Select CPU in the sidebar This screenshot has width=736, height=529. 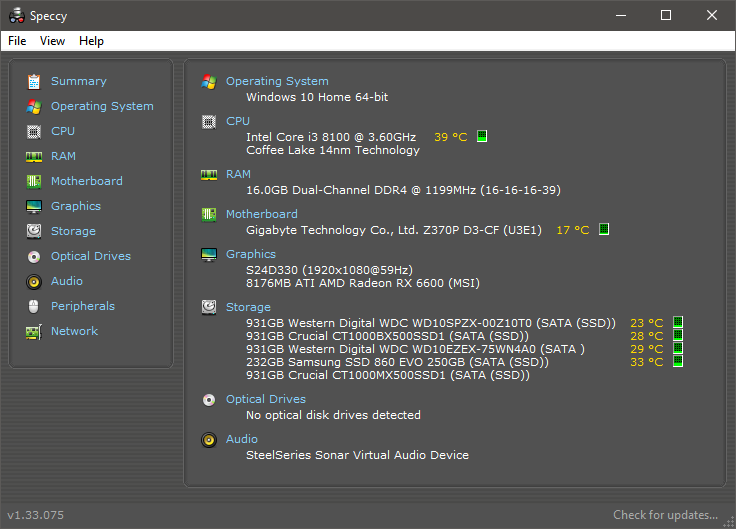(x=63, y=131)
